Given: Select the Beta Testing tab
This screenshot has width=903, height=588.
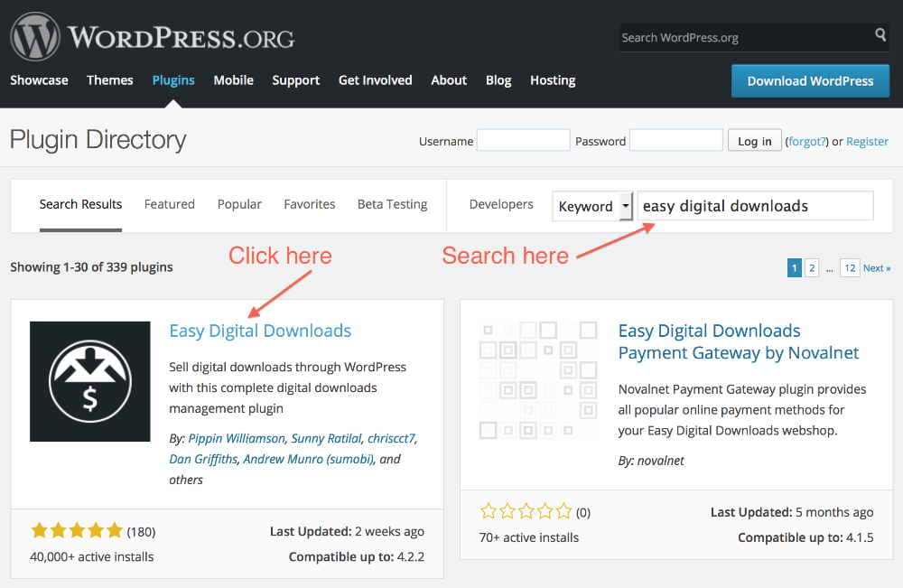Looking at the screenshot, I should coord(392,204).
